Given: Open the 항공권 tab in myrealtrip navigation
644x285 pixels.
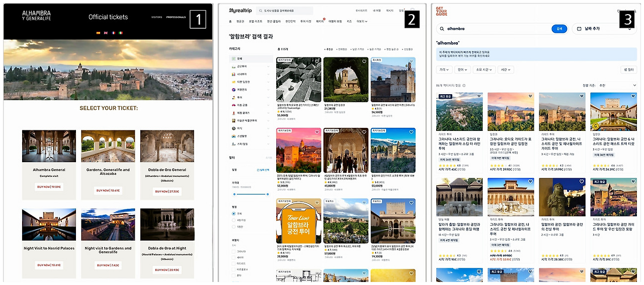Looking at the screenshot, I should coord(240,21).
